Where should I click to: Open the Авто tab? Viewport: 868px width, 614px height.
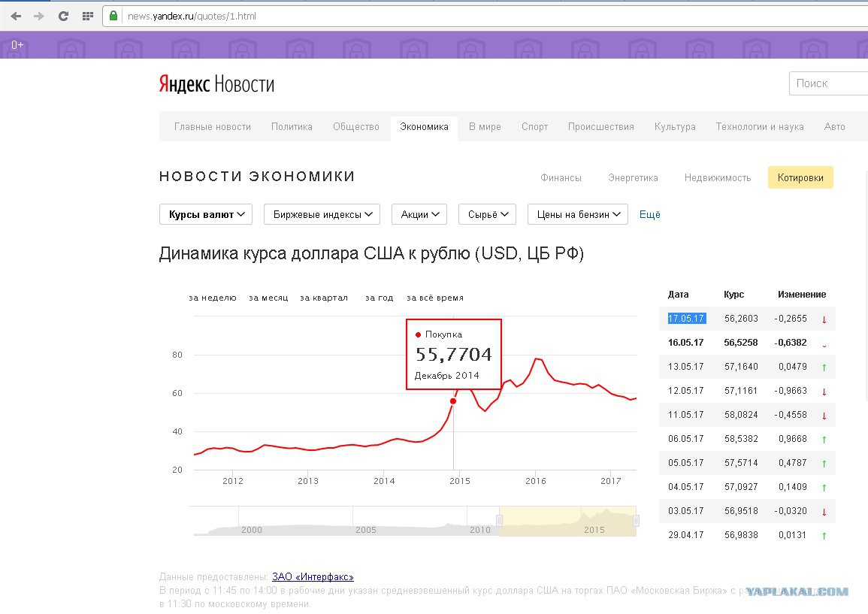834,127
